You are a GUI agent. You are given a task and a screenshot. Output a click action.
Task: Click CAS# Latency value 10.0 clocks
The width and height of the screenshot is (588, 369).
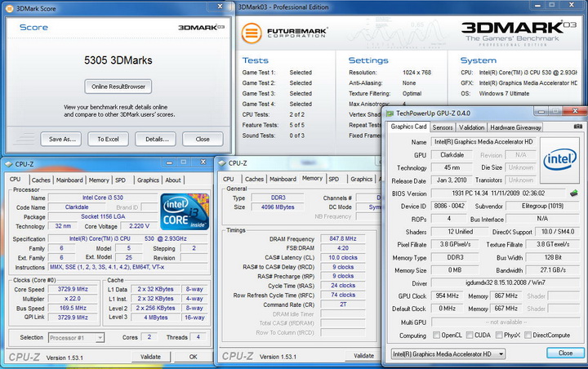343,258
